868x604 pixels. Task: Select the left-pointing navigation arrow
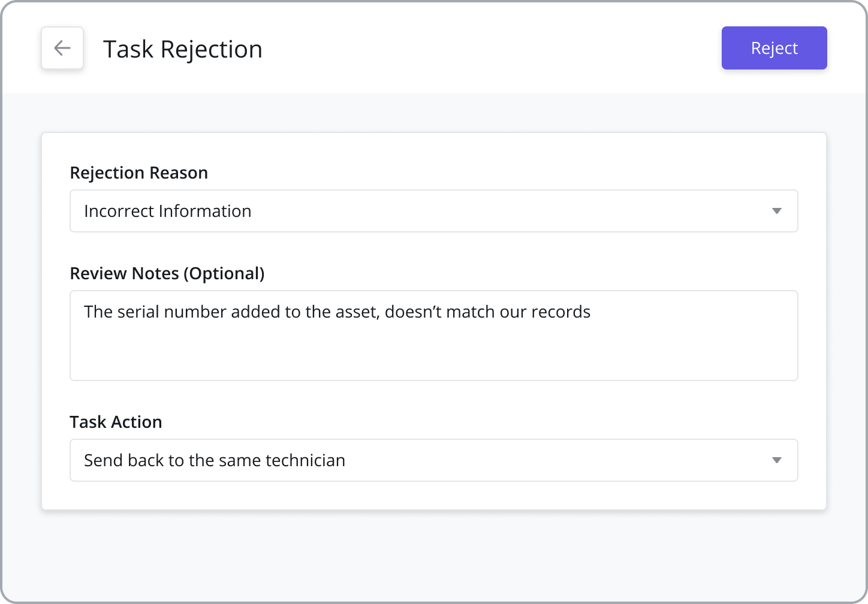coord(62,48)
